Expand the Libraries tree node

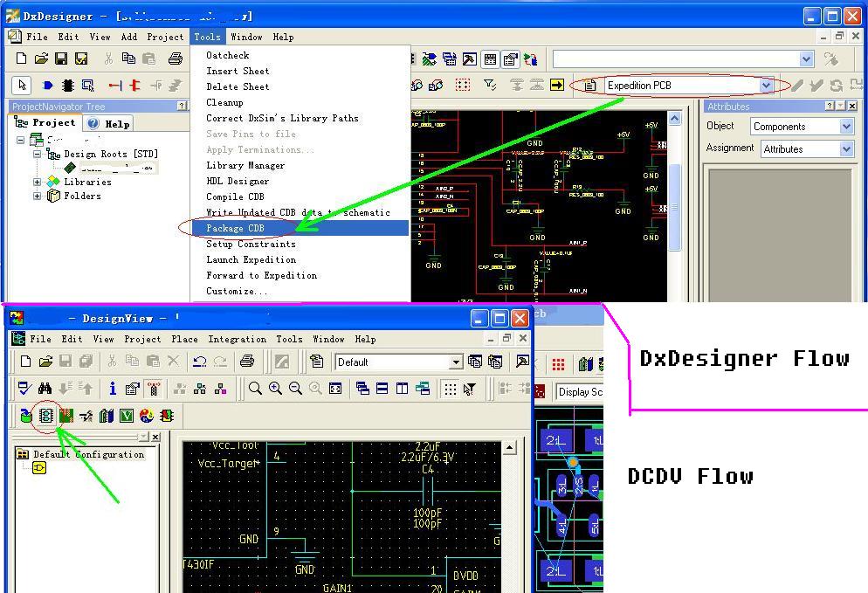coord(37,182)
